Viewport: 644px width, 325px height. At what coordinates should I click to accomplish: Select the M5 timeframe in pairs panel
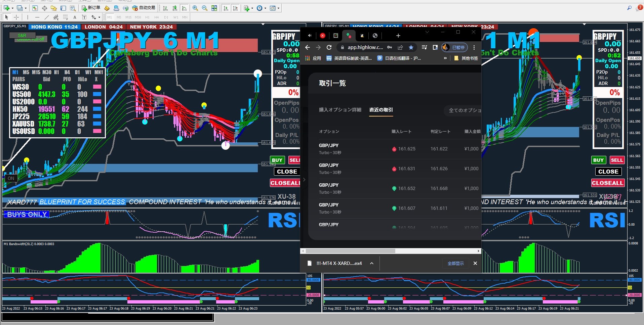coord(26,72)
